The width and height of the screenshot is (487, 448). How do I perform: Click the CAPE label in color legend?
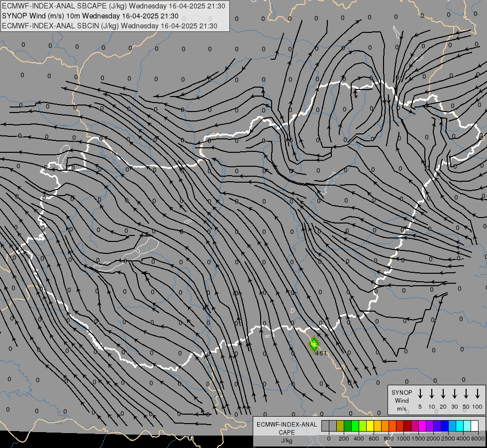(287, 433)
